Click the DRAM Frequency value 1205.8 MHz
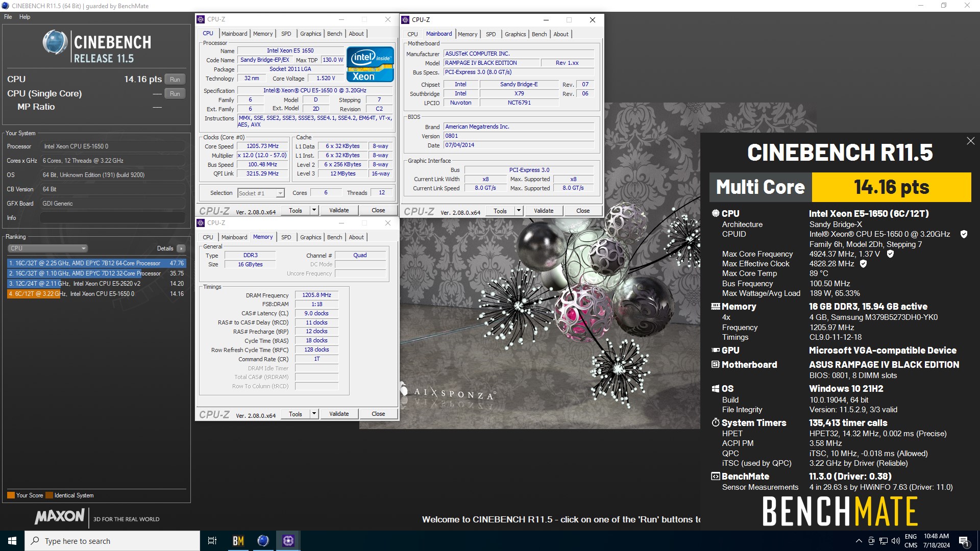The height and width of the screenshot is (551, 980). [316, 295]
